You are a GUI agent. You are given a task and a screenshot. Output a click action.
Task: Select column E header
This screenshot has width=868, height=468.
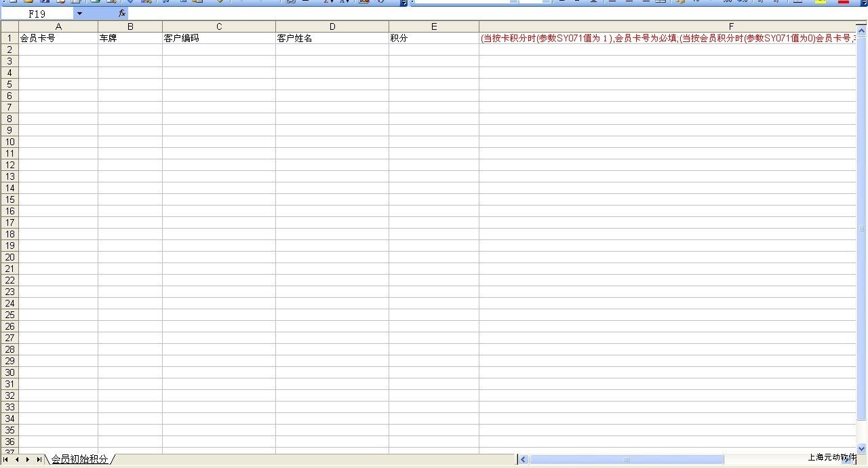click(x=433, y=26)
